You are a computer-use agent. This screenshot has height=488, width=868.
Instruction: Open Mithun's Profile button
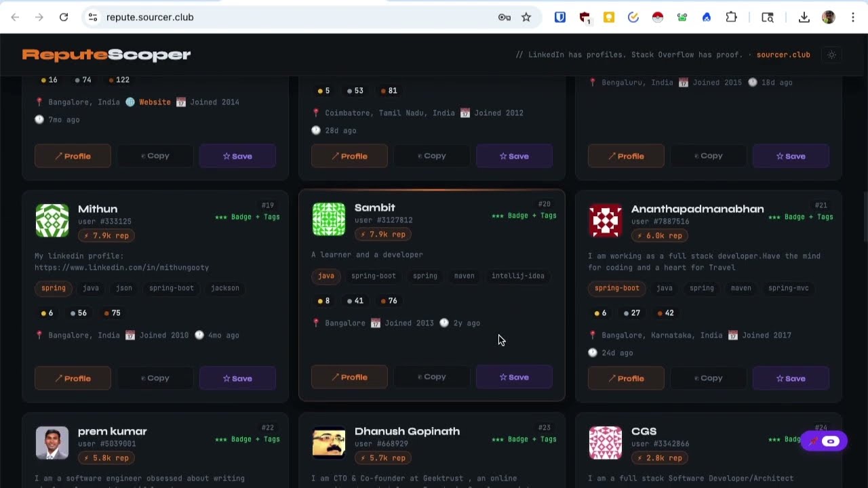point(73,378)
